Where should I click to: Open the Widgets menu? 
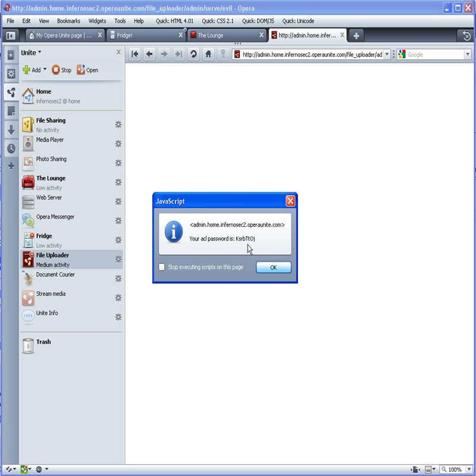tap(97, 21)
